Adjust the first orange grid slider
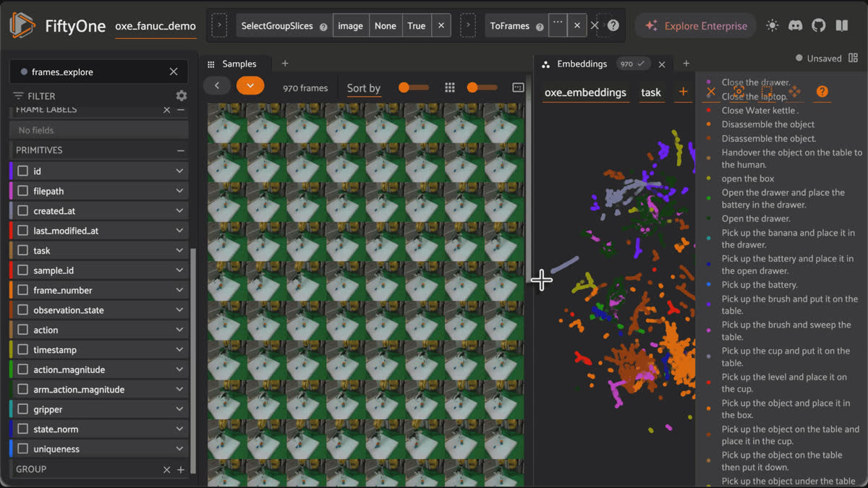Viewport: 868px width, 488px height. [414, 87]
